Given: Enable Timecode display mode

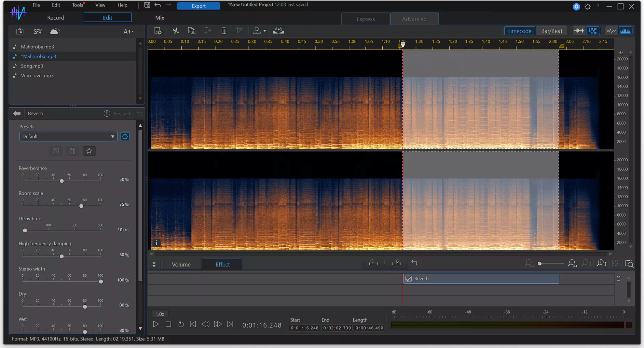Looking at the screenshot, I should (x=519, y=31).
